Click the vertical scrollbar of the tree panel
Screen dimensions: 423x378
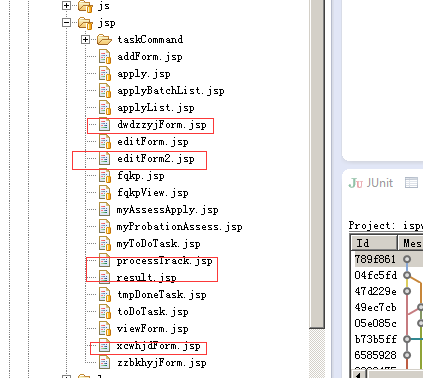(317, 163)
